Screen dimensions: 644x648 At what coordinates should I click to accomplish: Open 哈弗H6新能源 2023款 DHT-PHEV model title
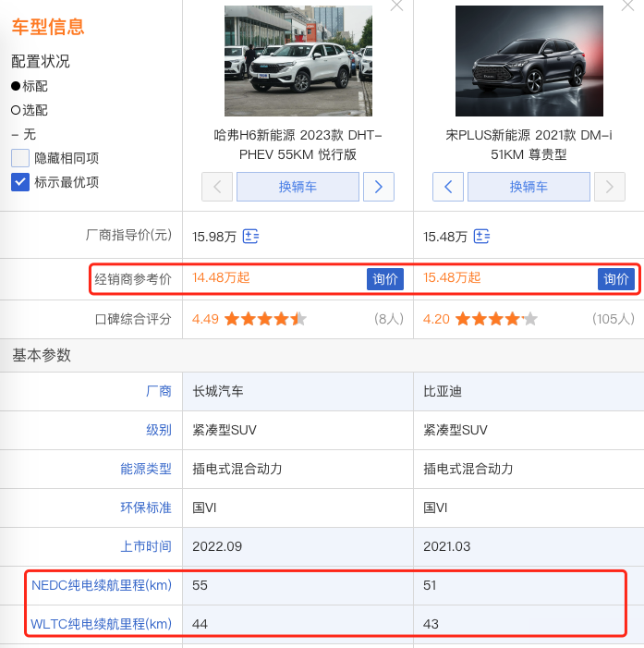point(298,144)
